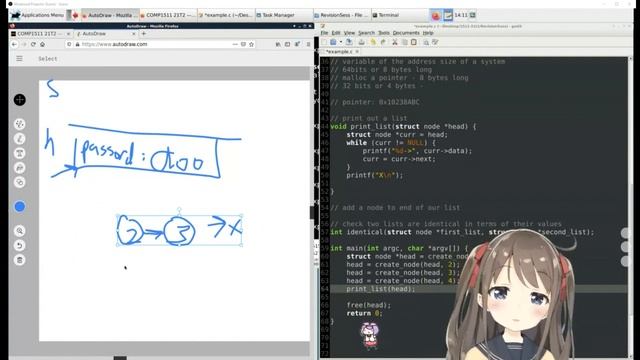The width and height of the screenshot is (640, 360).
Task: Open the gedit Edit menu
Action: pyautogui.click(x=336, y=33)
